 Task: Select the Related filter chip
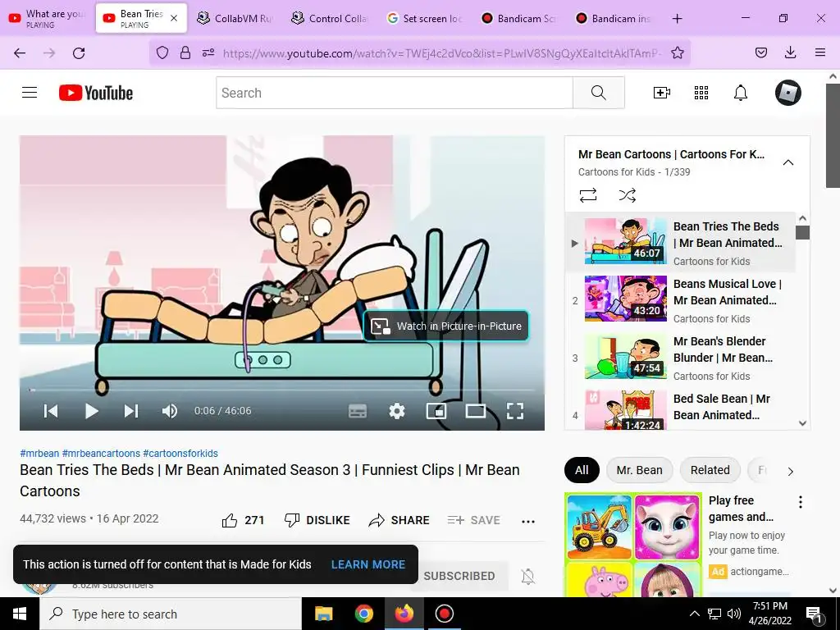(x=710, y=470)
